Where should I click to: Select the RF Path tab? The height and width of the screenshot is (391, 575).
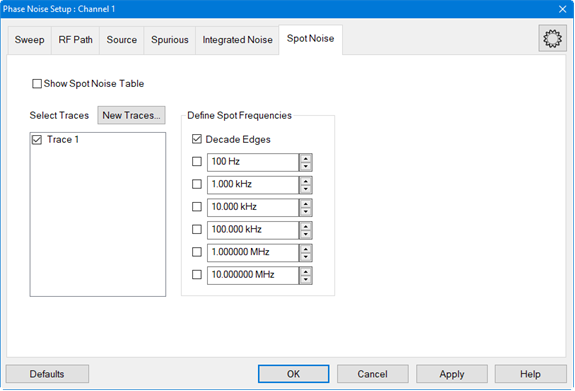click(x=75, y=40)
